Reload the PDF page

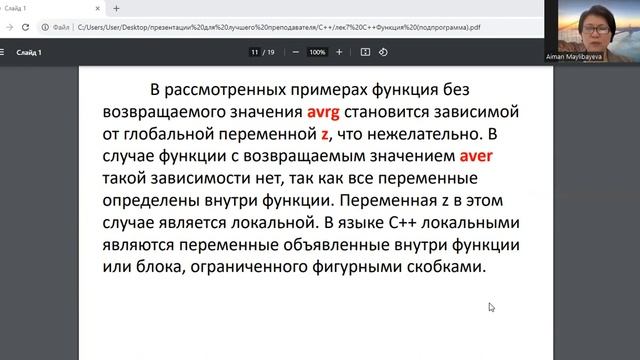pyautogui.click(x=25, y=27)
